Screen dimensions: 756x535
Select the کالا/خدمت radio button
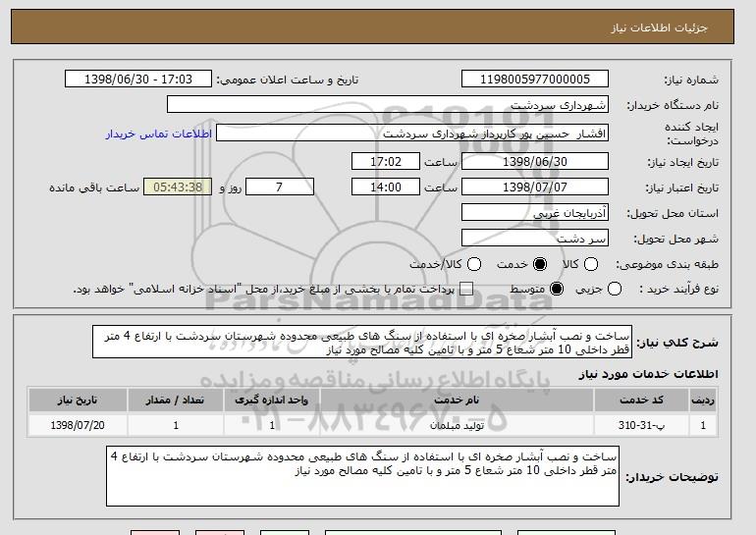point(474,264)
